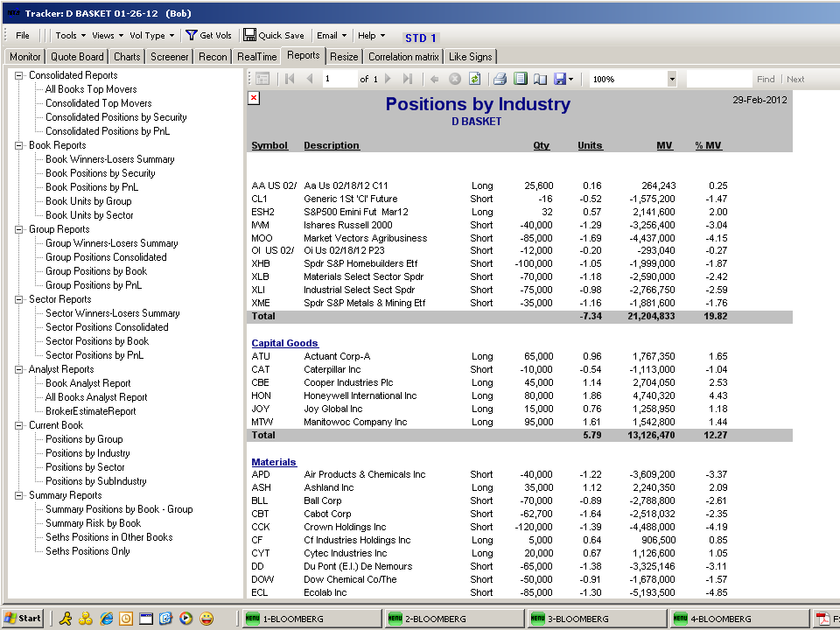The image size is (840, 630).
Task: Click the blue refresh quick launch icon
Action: 165,619
